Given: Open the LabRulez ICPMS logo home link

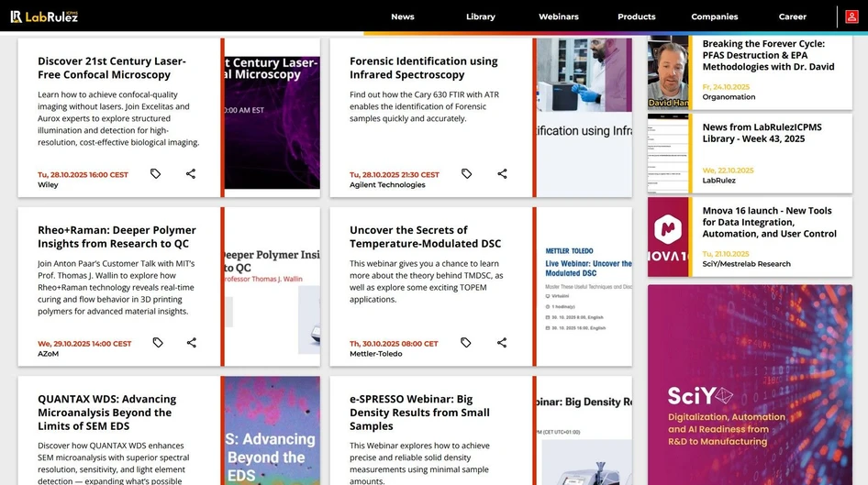Looking at the screenshot, I should [44, 17].
